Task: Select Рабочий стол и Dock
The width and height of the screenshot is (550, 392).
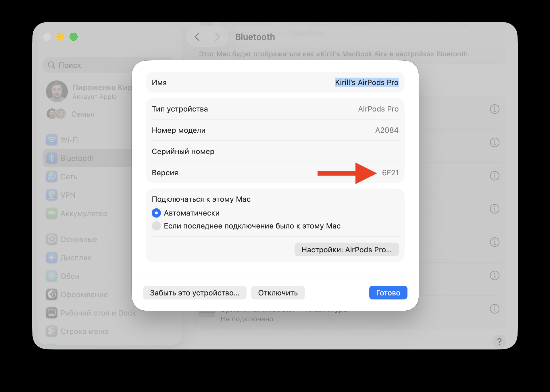Action: point(98,313)
